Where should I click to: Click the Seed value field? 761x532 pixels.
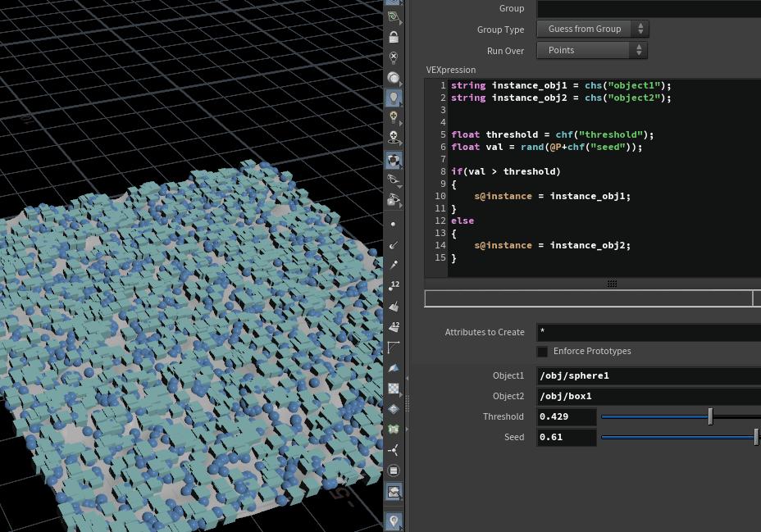tap(566, 437)
